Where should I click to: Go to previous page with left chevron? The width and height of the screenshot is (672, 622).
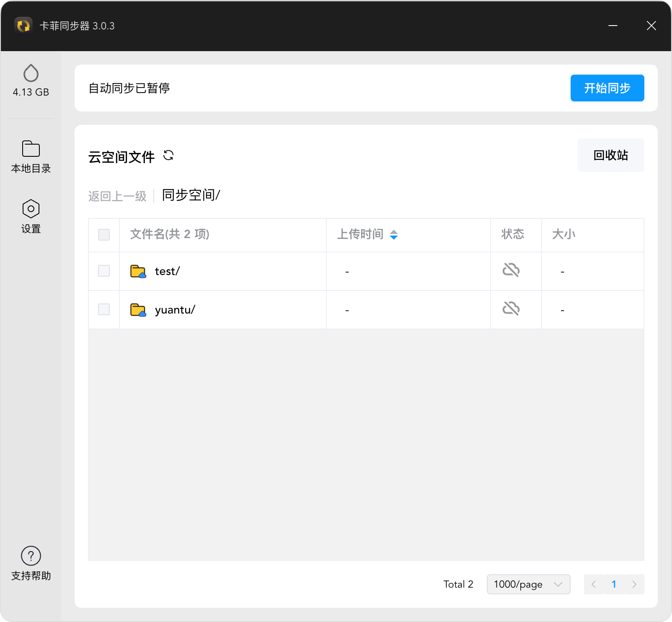click(594, 584)
